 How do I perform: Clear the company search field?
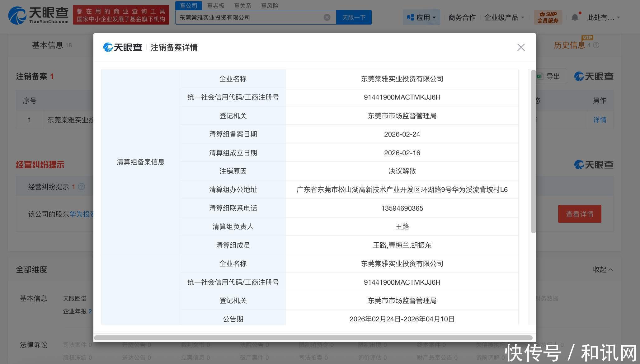tap(327, 17)
